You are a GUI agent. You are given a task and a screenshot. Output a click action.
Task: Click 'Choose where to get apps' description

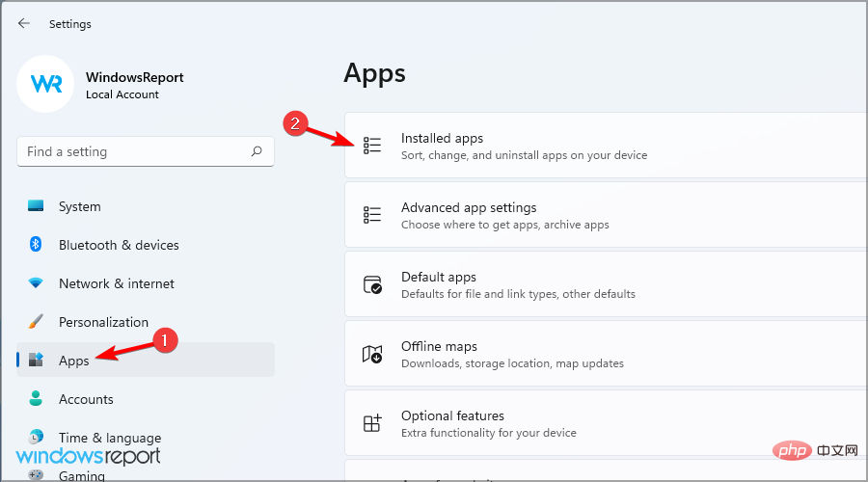pyautogui.click(x=504, y=225)
